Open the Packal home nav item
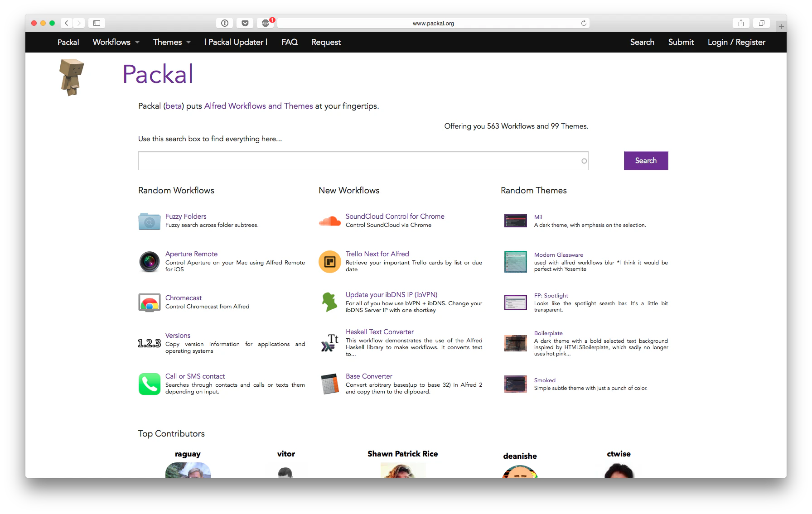812x514 pixels. [x=68, y=42]
